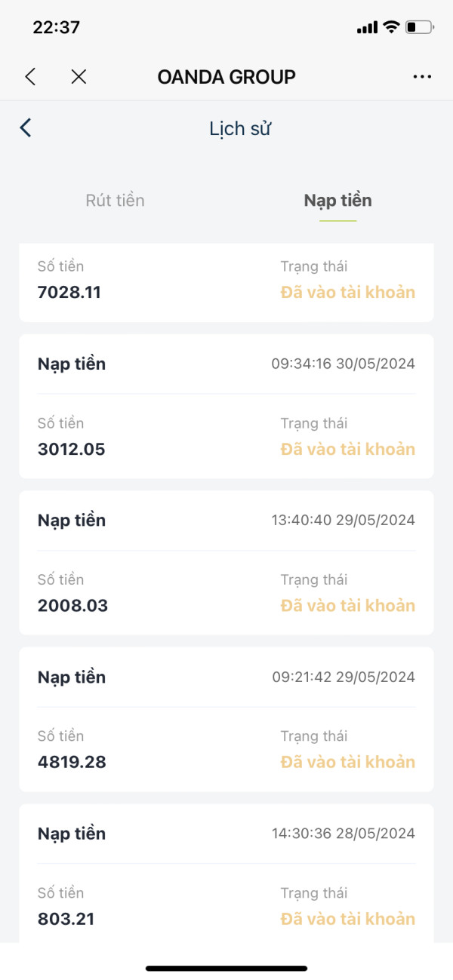Tap the OANDA GROUP page title
453x980 pixels.
click(226, 76)
